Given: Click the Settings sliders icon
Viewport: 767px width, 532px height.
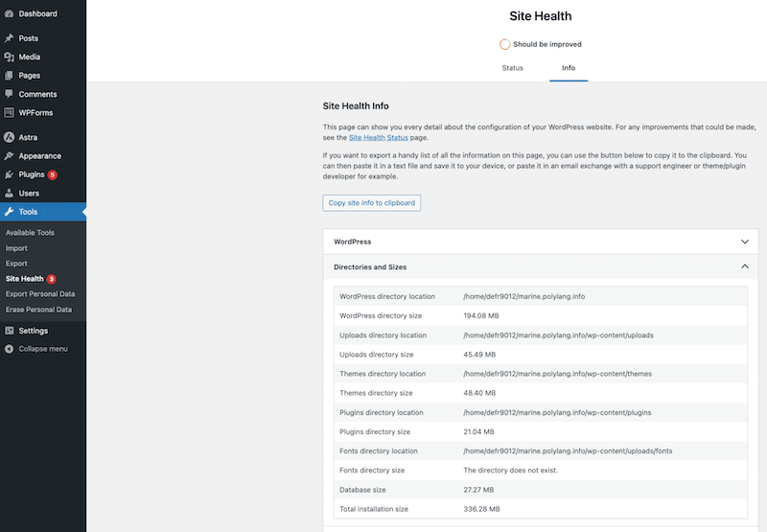Looking at the screenshot, I should (9, 331).
